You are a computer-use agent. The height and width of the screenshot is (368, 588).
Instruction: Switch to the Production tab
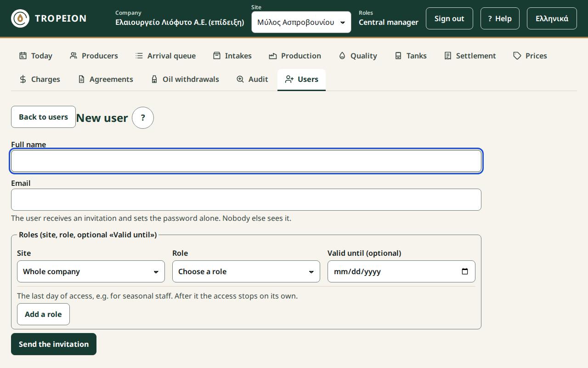(295, 56)
